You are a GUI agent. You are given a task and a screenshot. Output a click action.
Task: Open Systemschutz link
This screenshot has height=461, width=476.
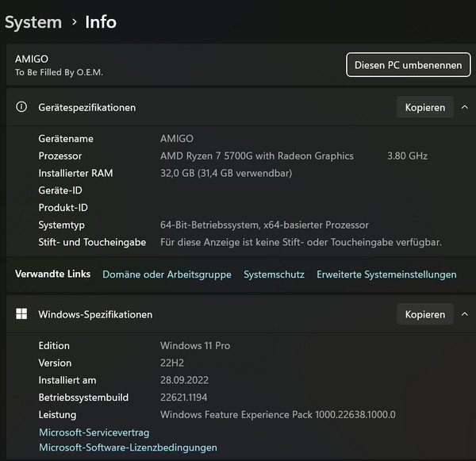[274, 275]
